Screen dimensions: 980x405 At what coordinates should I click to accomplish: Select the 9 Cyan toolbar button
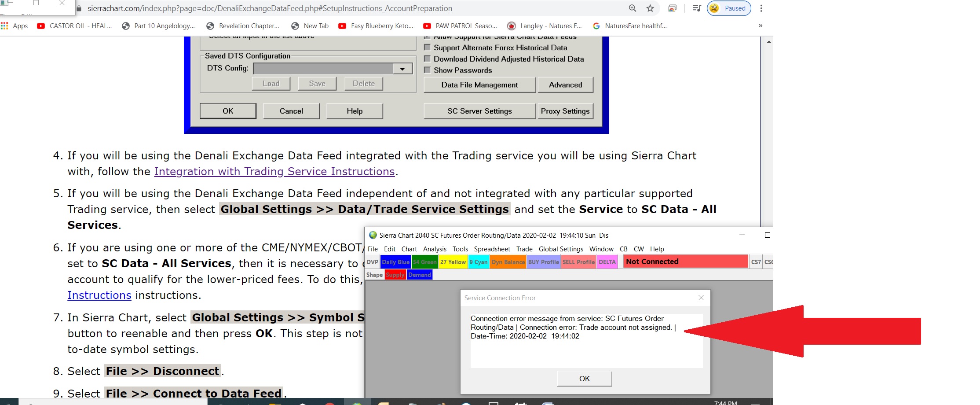pyautogui.click(x=479, y=262)
